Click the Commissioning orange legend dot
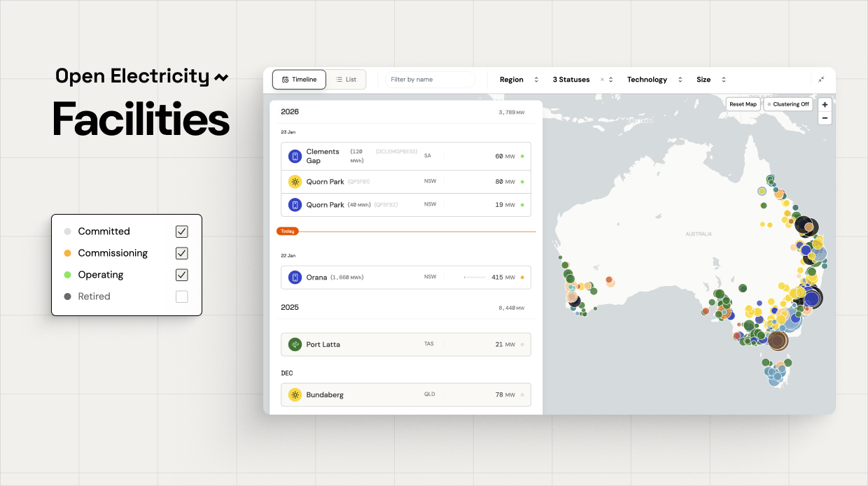 [67, 253]
